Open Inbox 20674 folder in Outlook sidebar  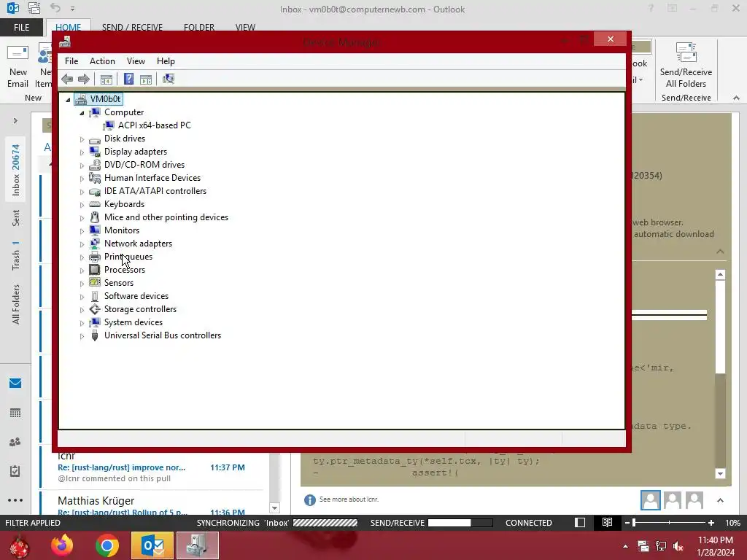point(16,170)
